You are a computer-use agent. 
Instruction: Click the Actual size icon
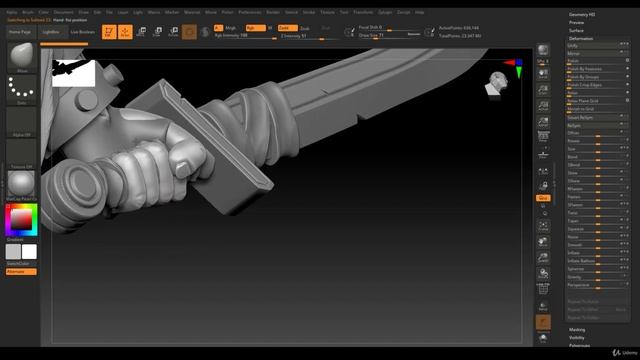[543, 106]
